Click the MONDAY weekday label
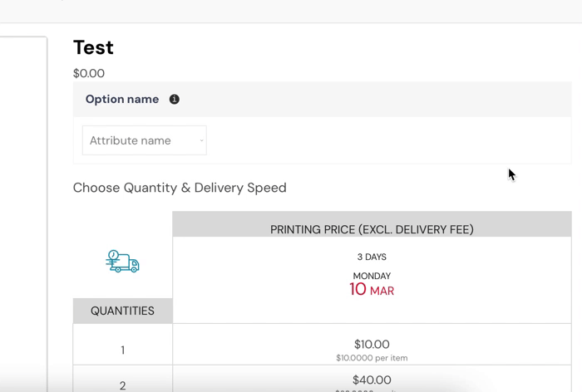The height and width of the screenshot is (392, 582). coord(372,276)
